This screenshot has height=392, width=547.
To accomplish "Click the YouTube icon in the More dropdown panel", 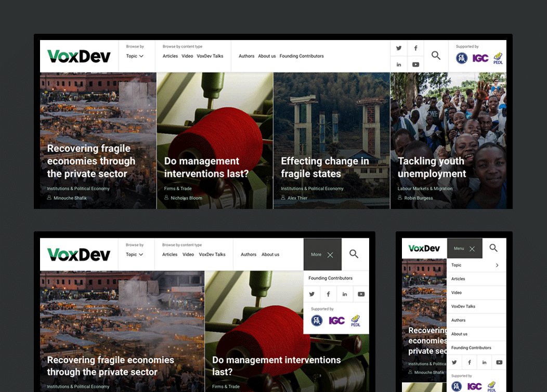I will (x=361, y=294).
